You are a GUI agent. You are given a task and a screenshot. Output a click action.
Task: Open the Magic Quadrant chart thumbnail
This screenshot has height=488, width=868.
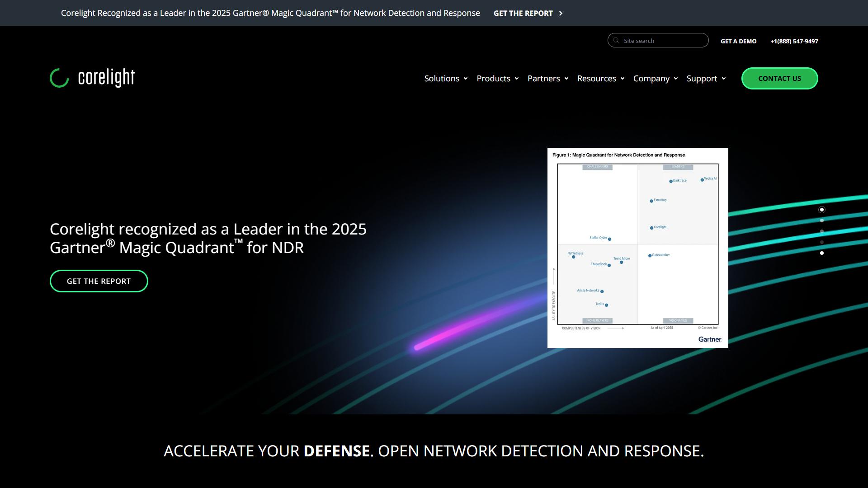pyautogui.click(x=638, y=248)
